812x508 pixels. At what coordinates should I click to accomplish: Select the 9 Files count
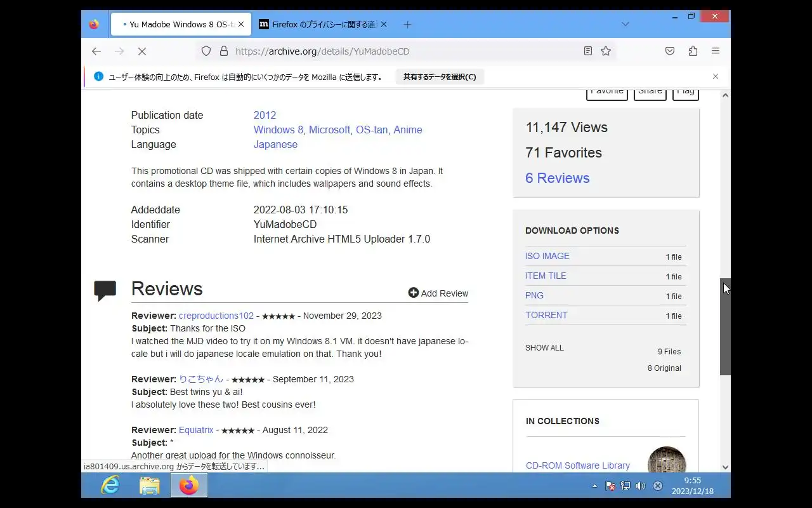[x=669, y=352]
